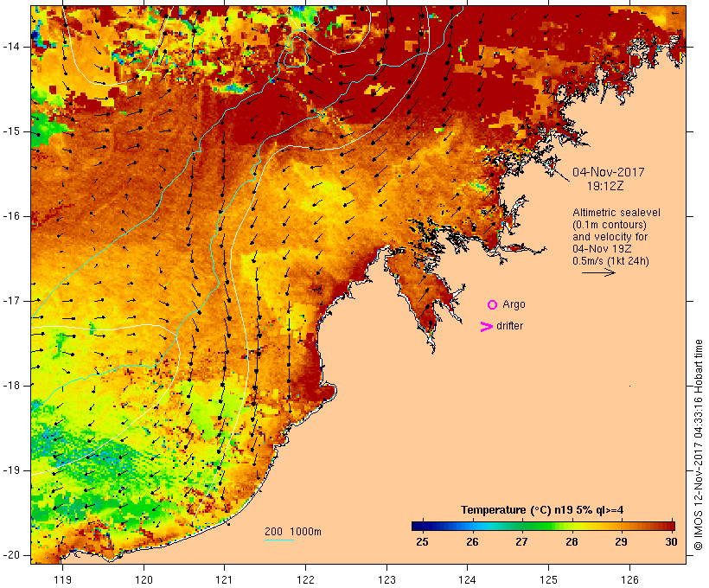Screen dimensions: 709x588
Task: Click the colorbar tick label 27
Action: pyautogui.click(x=521, y=541)
